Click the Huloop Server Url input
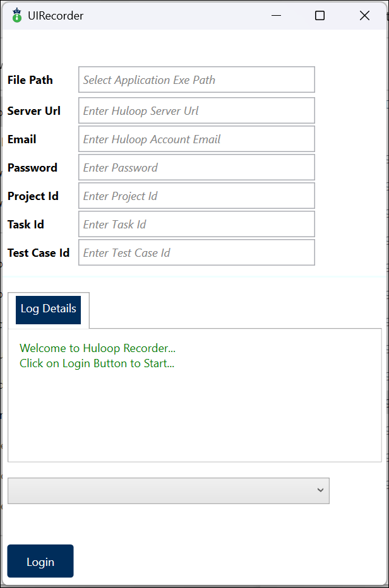The width and height of the screenshot is (389, 588). [196, 111]
